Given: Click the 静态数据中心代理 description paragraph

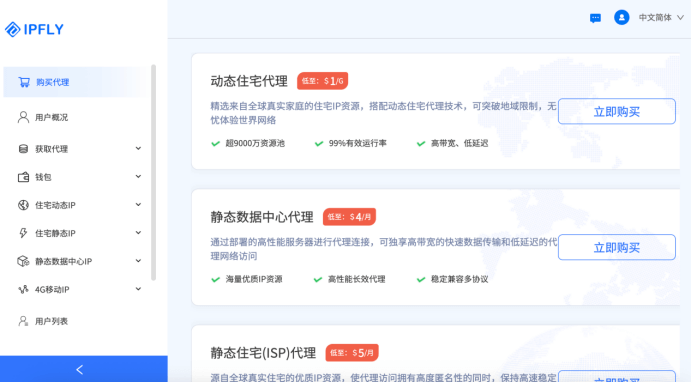Looking at the screenshot, I should point(384,249).
